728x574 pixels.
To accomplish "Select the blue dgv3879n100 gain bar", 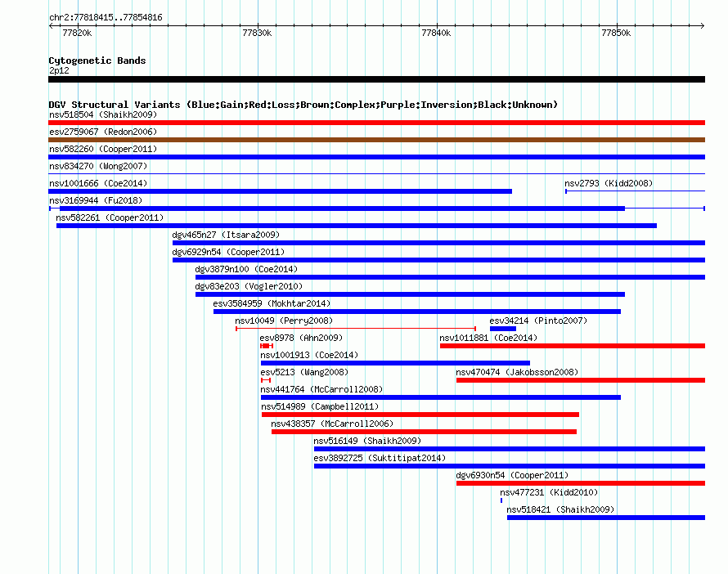I will 451,277.
